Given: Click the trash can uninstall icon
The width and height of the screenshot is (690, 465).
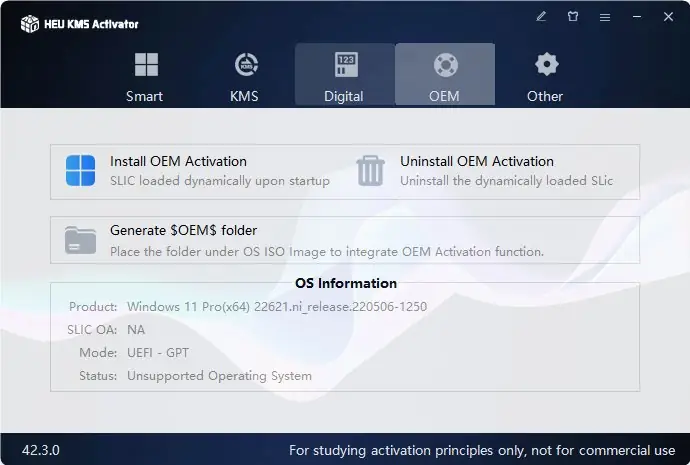Looking at the screenshot, I should pos(371,171).
